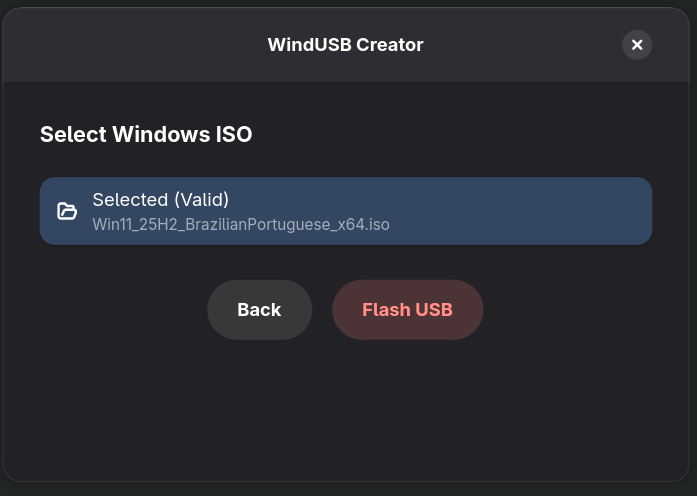This screenshot has width=697, height=496.
Task: Click the ".iso" extension of the filename
Action: [x=378, y=224]
